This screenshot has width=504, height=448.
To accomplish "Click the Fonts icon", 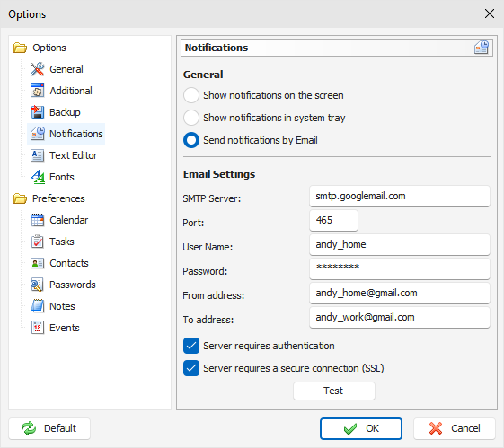I will 38,177.
